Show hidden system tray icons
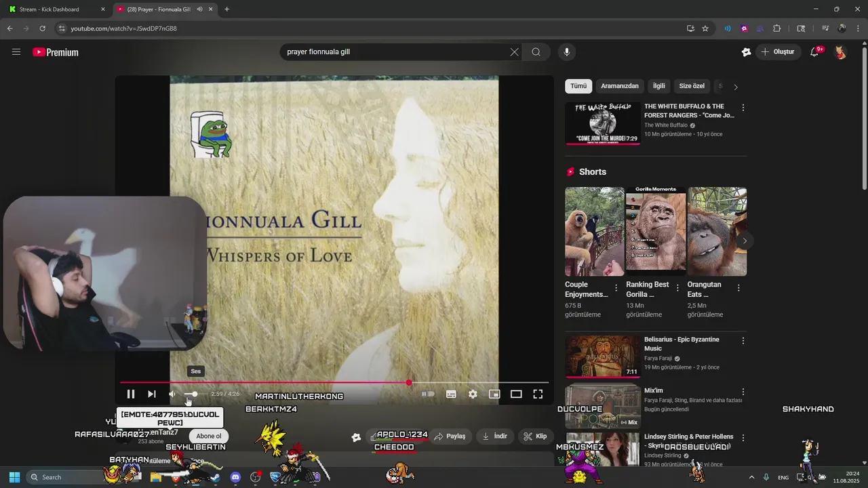The width and height of the screenshot is (868, 488). 751,477
